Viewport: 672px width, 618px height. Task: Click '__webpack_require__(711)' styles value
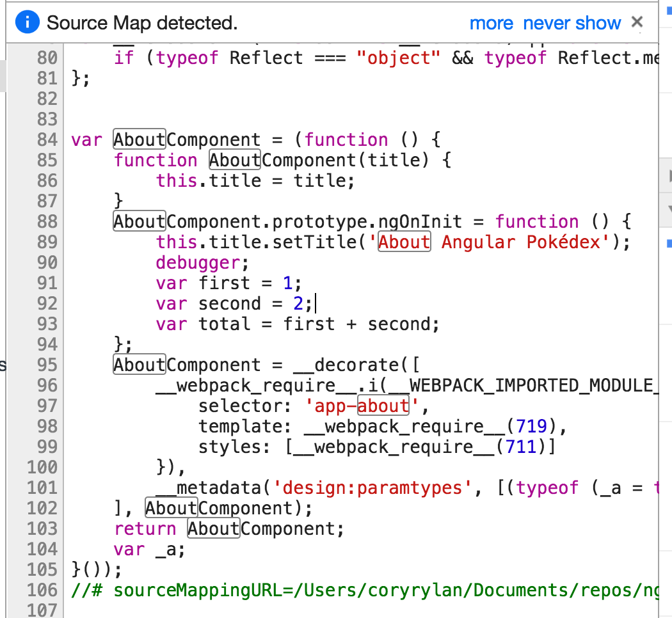tap(420, 447)
